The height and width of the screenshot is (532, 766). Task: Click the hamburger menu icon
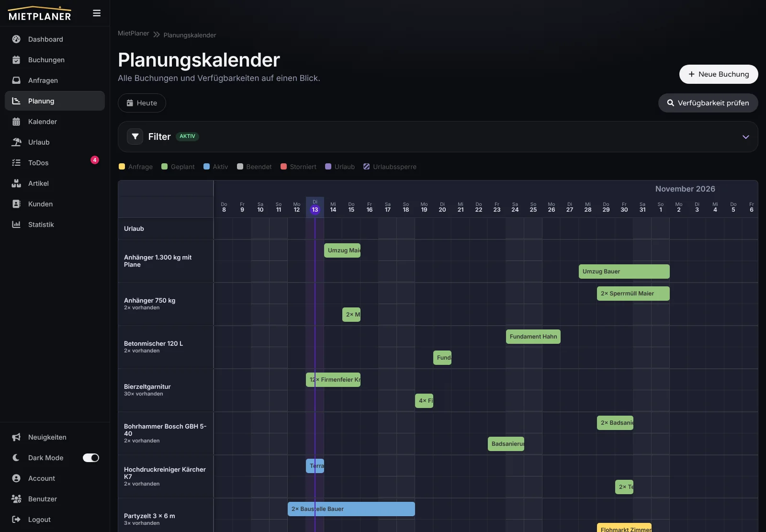97,13
